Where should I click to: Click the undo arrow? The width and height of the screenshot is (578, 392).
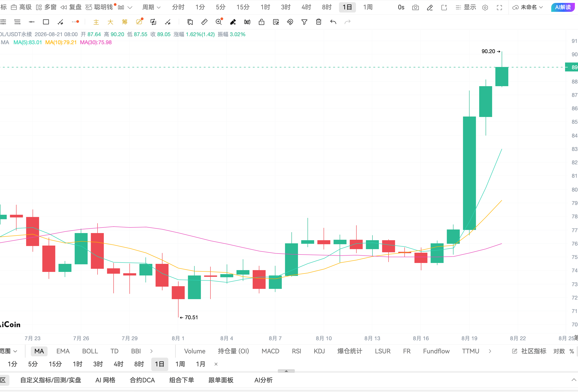click(333, 22)
